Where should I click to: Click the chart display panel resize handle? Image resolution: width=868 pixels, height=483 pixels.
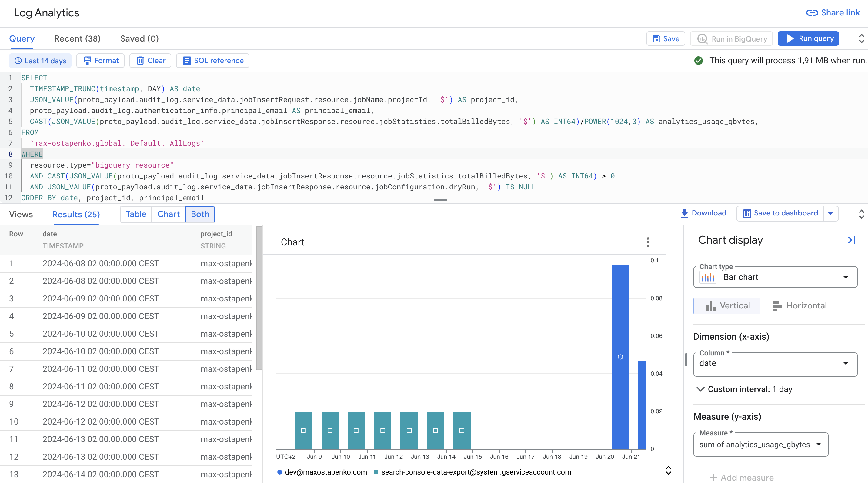686,359
